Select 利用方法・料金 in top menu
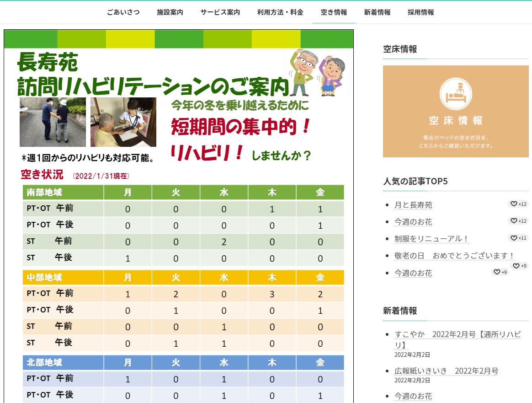 (280, 12)
